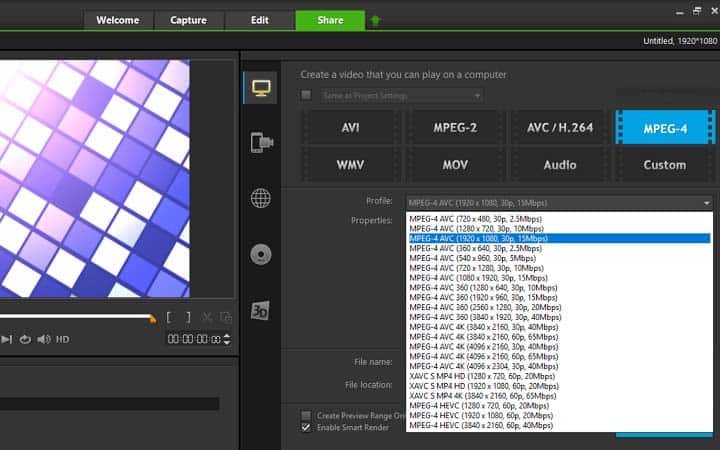Viewport: 720px width, 450px height.
Task: Choose the Custom format button
Action: [665, 165]
